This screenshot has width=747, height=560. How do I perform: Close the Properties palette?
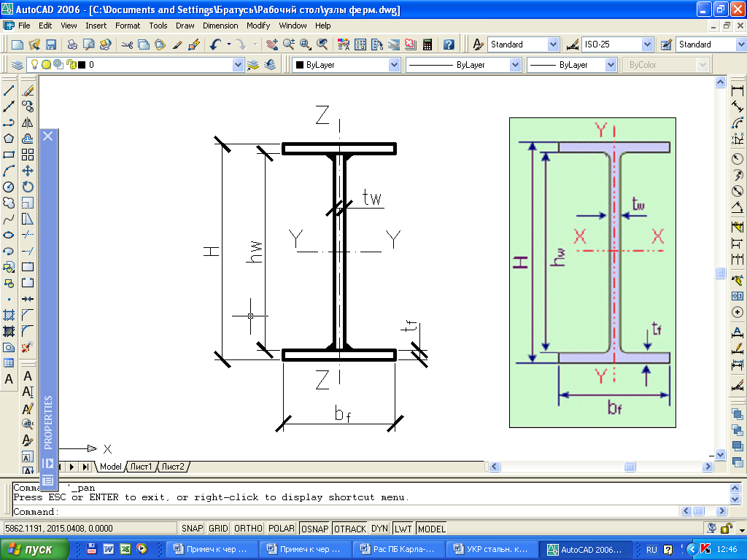(x=47, y=136)
